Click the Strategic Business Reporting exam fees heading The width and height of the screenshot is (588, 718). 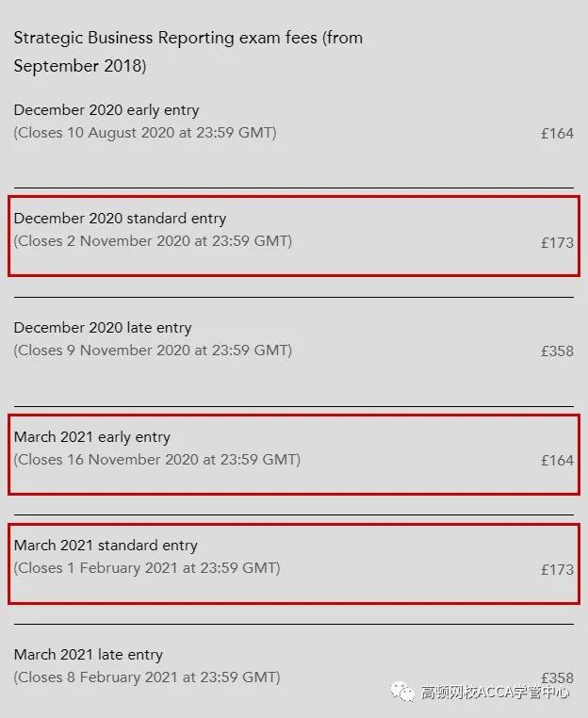tap(188, 51)
